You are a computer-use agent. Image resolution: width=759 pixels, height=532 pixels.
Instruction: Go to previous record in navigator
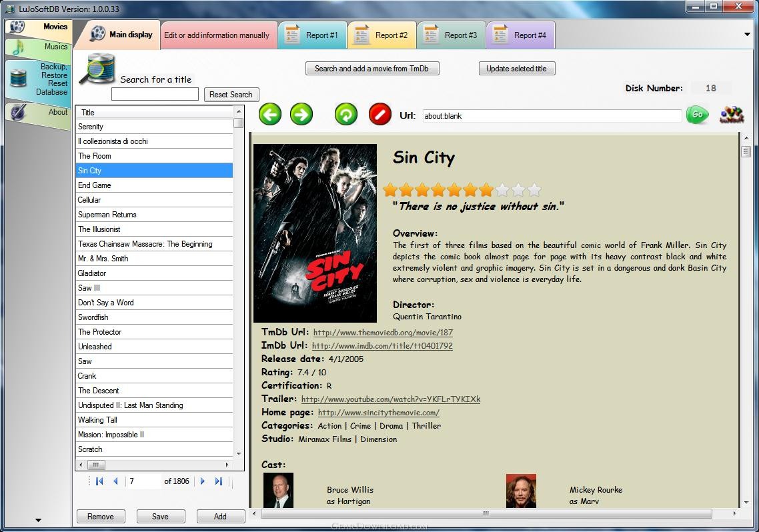pyautogui.click(x=115, y=481)
